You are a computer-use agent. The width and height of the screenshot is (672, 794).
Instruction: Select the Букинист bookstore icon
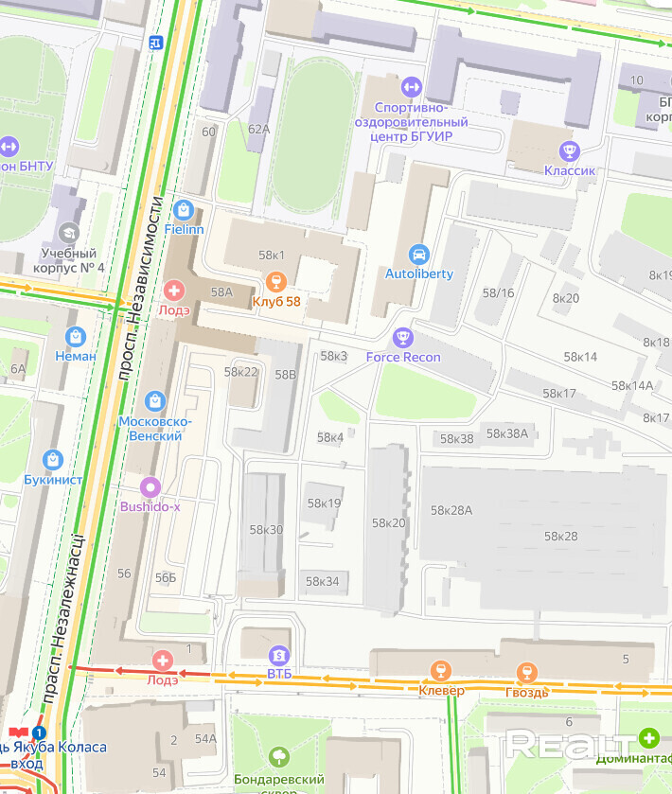[x=53, y=460]
